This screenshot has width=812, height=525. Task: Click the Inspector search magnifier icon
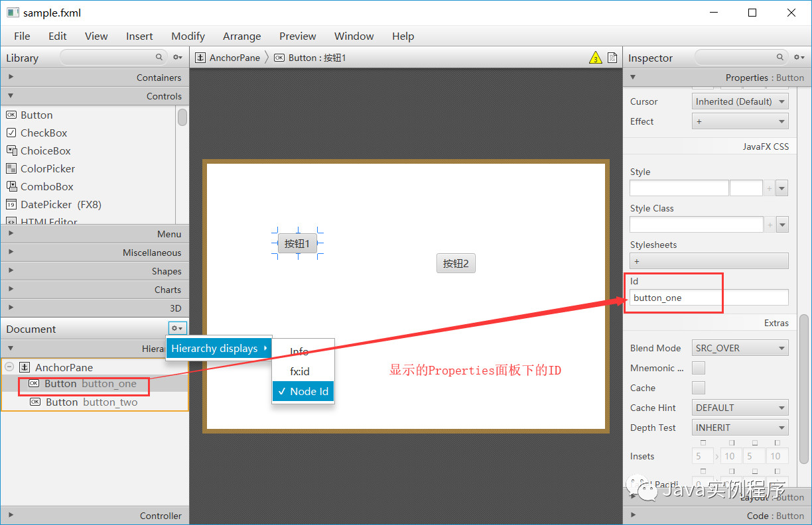coord(779,58)
